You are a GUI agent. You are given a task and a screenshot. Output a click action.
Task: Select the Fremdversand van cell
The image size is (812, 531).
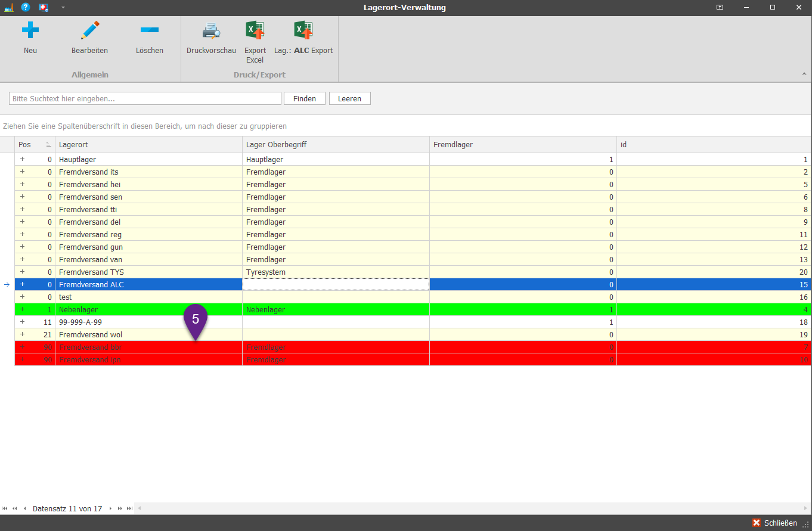point(148,260)
